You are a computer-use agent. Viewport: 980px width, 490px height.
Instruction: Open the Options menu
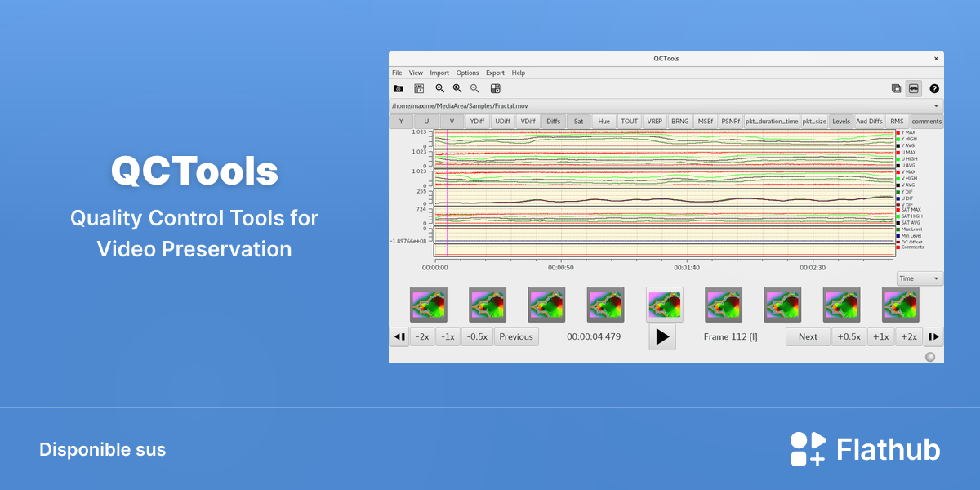click(467, 73)
